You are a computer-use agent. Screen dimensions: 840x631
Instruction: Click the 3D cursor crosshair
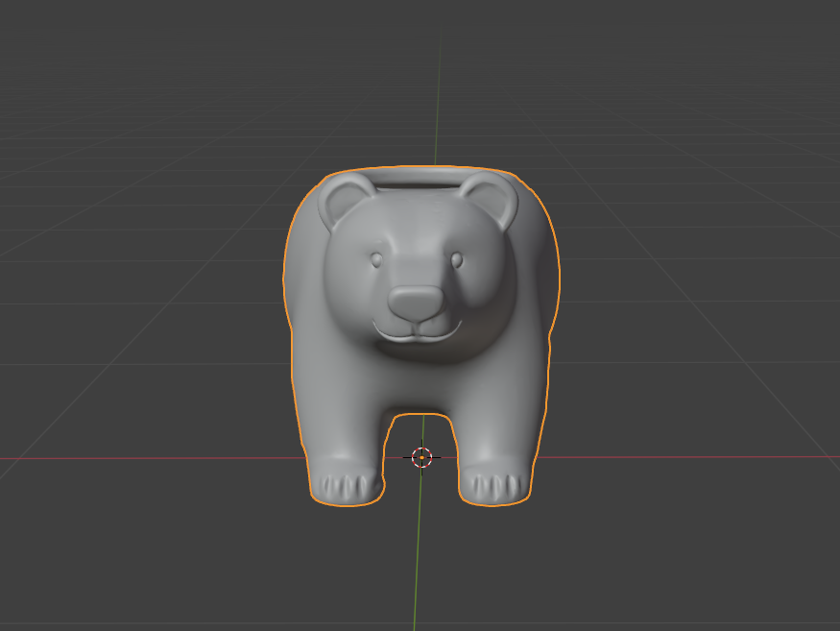[421, 457]
